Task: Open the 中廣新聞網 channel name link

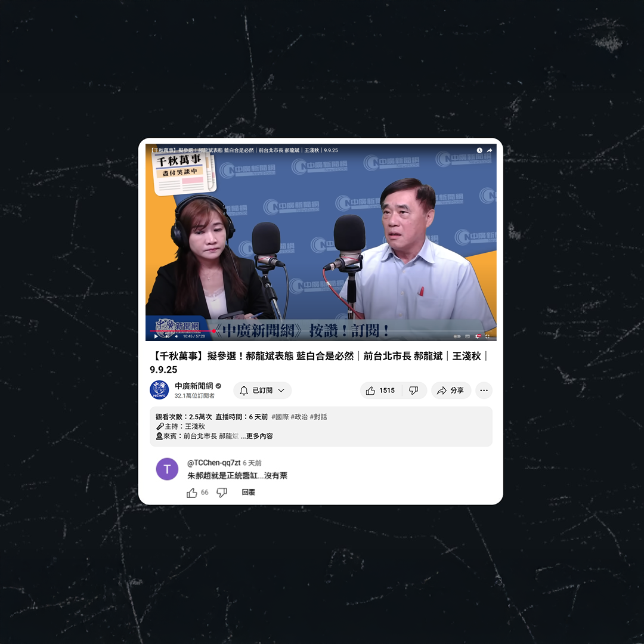Action: pos(194,386)
